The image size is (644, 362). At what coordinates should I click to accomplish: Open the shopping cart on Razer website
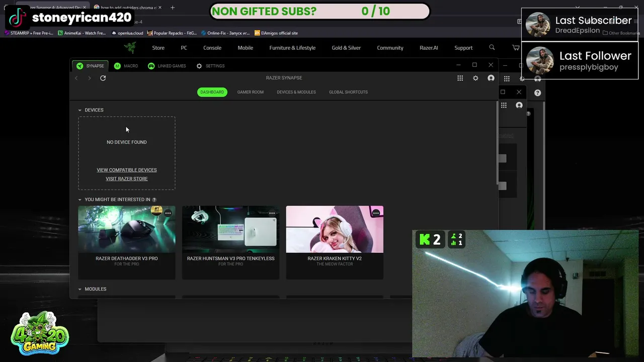click(x=516, y=48)
